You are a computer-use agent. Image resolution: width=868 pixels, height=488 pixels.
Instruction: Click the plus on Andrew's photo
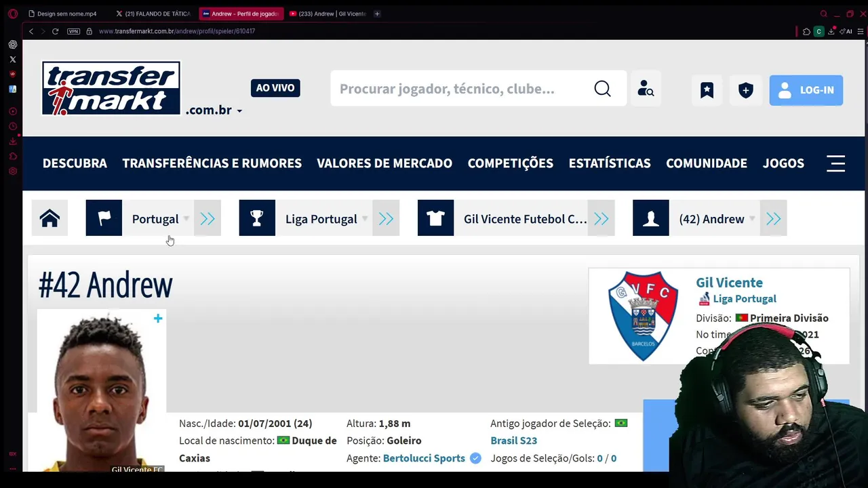[x=158, y=319]
